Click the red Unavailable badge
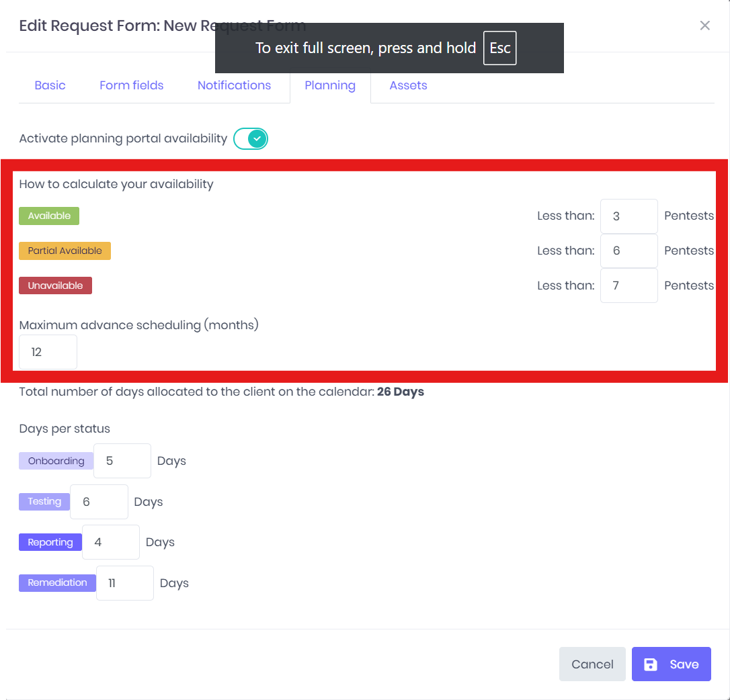The image size is (730, 700). pyautogui.click(x=55, y=286)
